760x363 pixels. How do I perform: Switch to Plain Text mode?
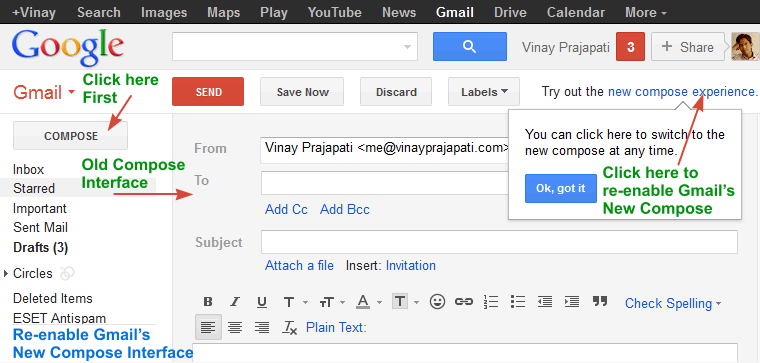coord(336,328)
